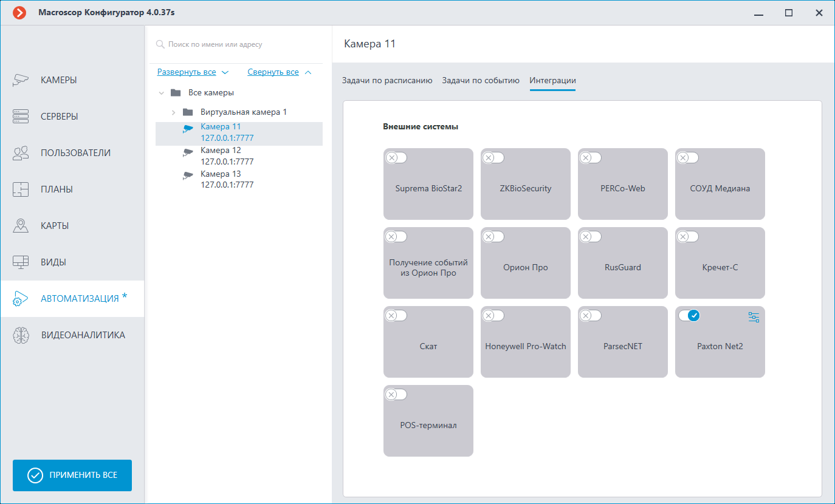Click the automation gear icon next to АВТОМАТИЗАЦИЯ

21,299
